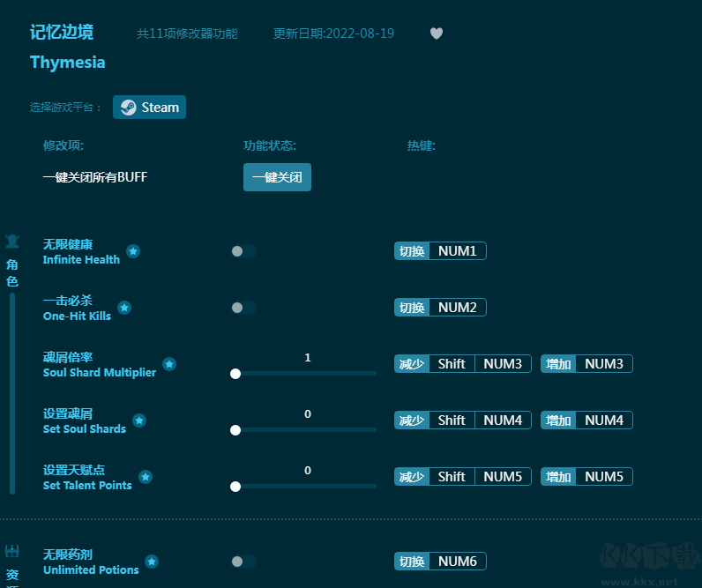Click the 切换 NUM1 hotkey button
Screen dimensions: 702x588
[440, 251]
